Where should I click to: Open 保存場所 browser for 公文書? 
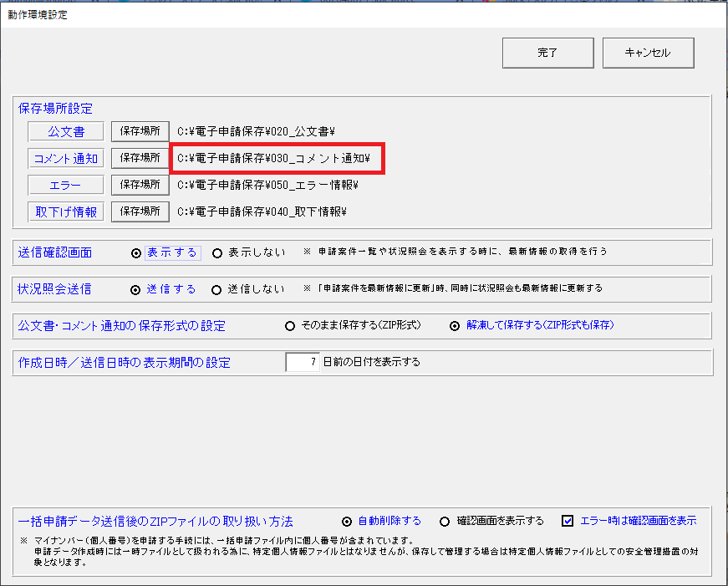pos(140,131)
